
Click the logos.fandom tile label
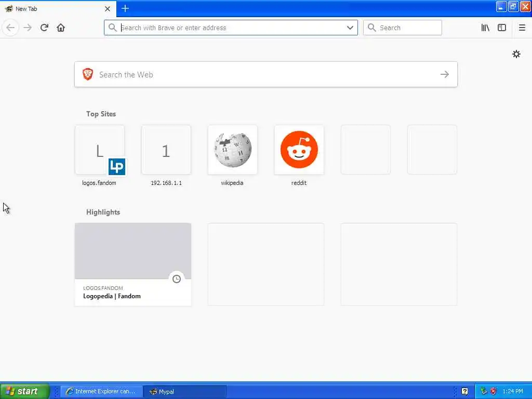(x=99, y=183)
